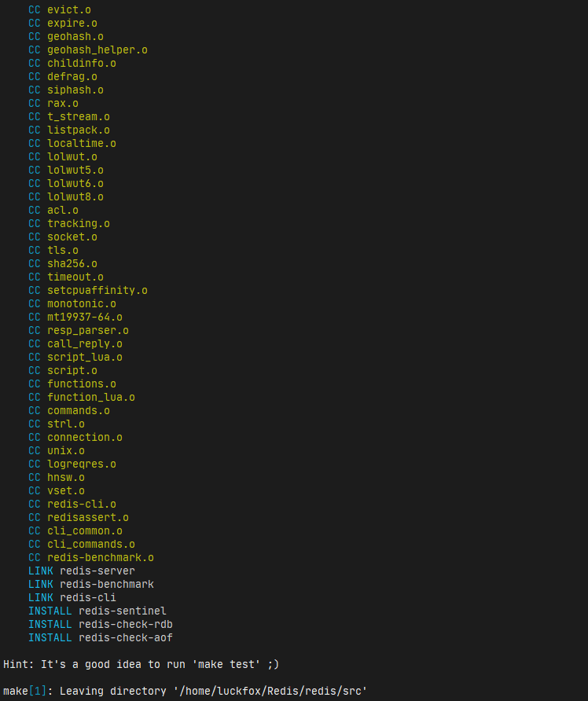Click the 'socket.o' line

tap(63, 237)
